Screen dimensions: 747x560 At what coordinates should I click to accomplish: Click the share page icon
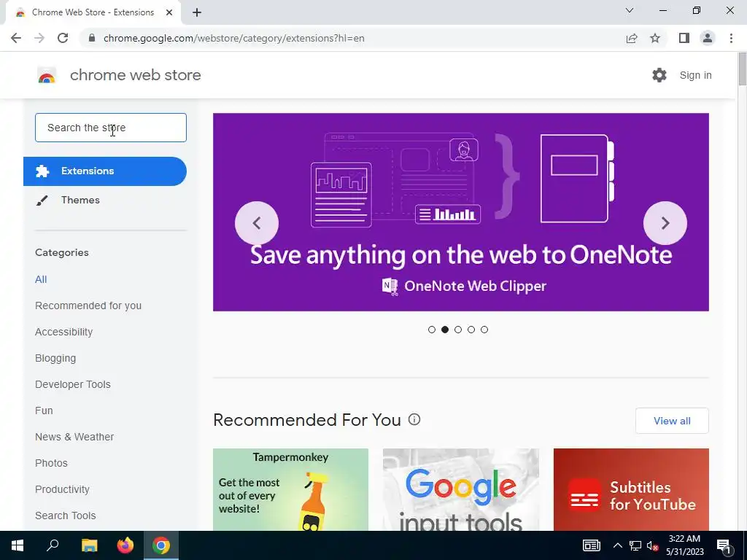click(632, 38)
